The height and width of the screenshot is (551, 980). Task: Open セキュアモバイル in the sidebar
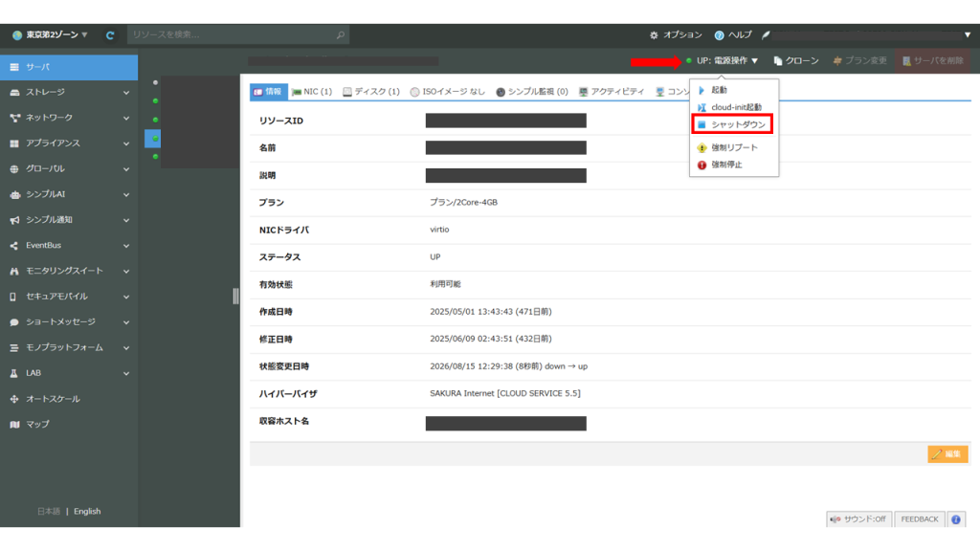[x=69, y=297]
